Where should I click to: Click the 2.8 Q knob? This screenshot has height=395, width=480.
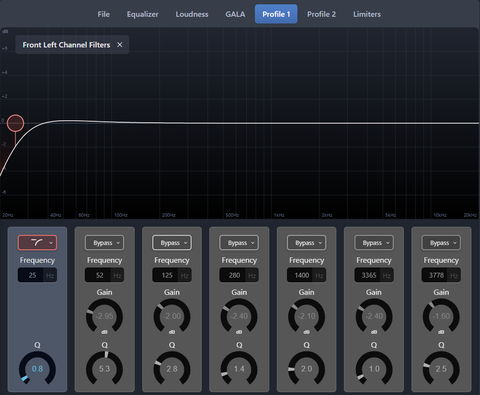pyautogui.click(x=172, y=369)
